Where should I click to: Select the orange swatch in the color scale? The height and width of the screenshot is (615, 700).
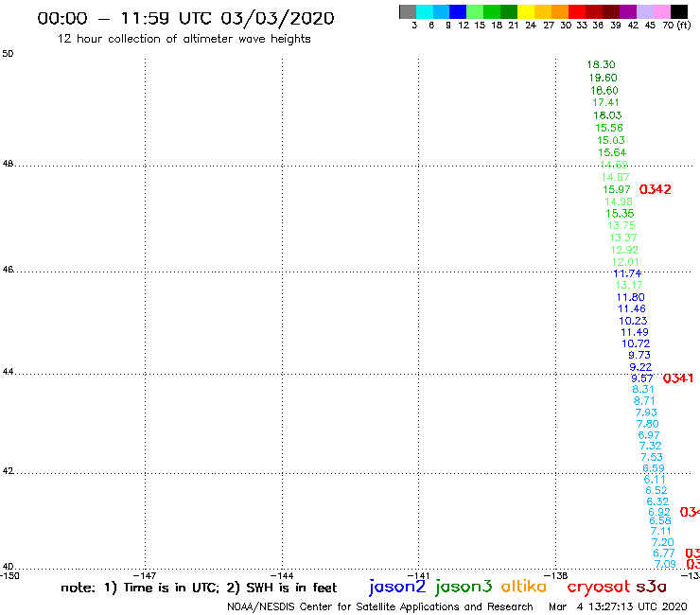point(560,12)
